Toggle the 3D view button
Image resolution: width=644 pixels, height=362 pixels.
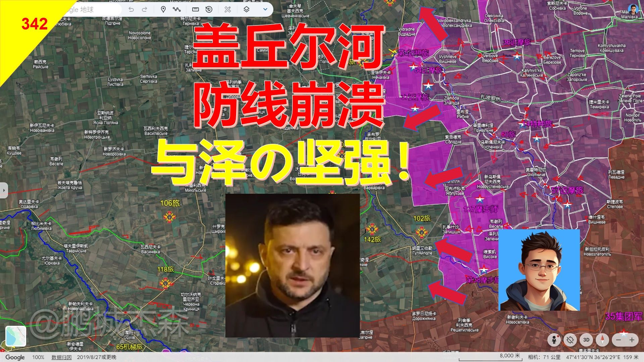(x=586, y=340)
